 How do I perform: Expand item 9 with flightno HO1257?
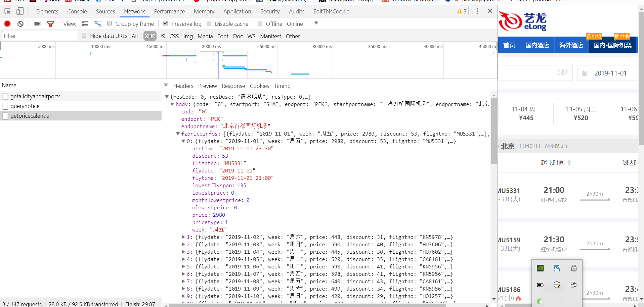pos(183,296)
